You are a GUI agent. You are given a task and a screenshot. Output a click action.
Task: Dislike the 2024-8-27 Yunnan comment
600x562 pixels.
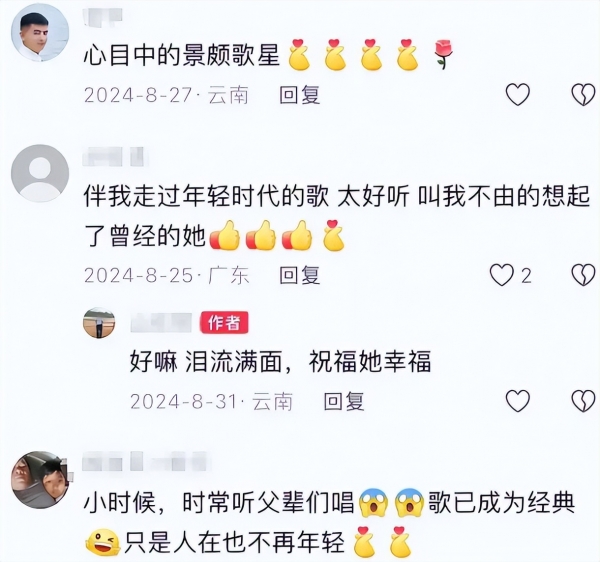583,94
